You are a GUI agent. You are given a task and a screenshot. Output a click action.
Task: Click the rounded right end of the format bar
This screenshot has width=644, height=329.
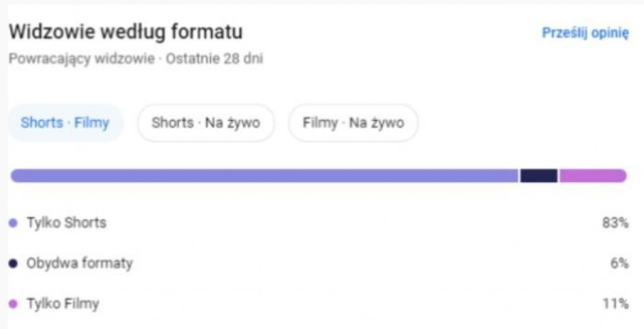click(623, 176)
